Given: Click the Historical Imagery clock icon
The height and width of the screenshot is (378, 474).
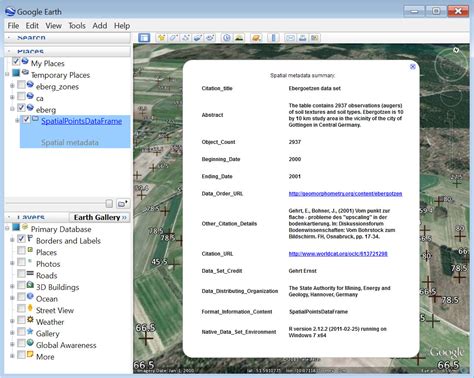Looking at the screenshot, I should 227,38.
